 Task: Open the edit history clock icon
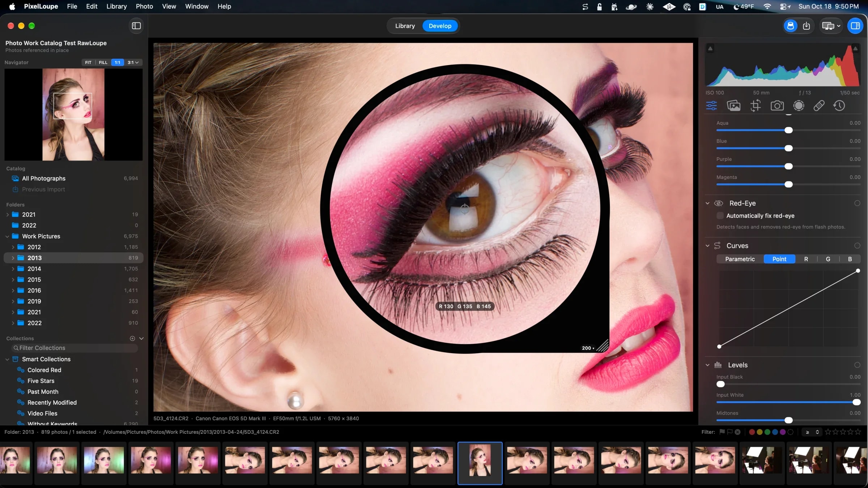click(839, 106)
